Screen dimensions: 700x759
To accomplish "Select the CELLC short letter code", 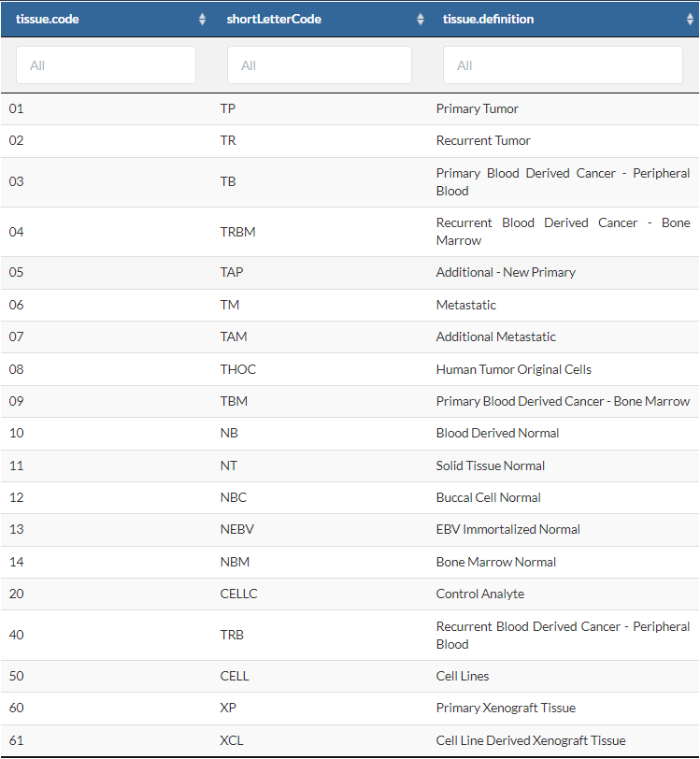I will (238, 594).
